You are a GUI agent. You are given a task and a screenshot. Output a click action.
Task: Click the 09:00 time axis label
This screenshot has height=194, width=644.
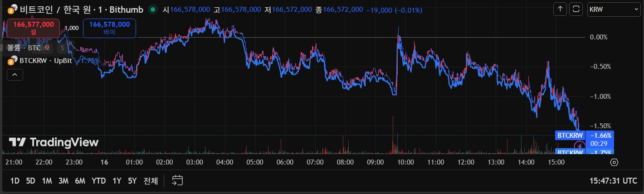coord(375,162)
